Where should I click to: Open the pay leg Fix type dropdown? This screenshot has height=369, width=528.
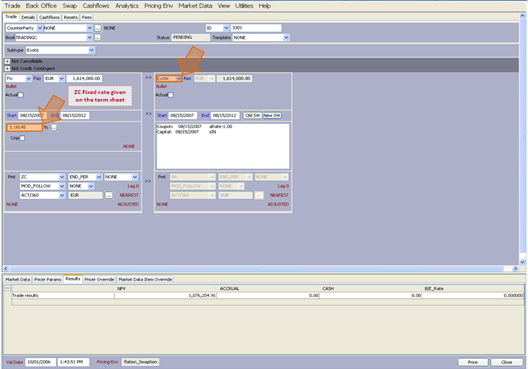[x=28, y=78]
